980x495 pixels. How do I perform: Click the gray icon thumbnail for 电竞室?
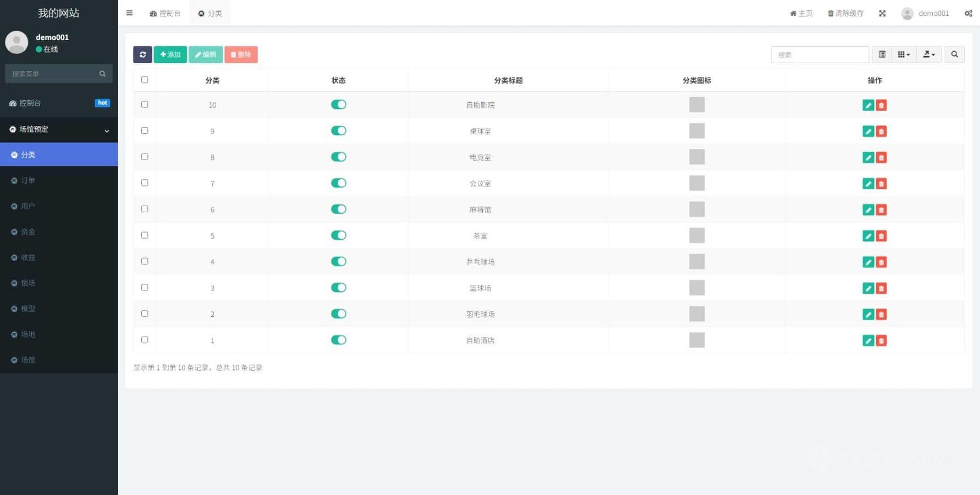click(x=696, y=157)
